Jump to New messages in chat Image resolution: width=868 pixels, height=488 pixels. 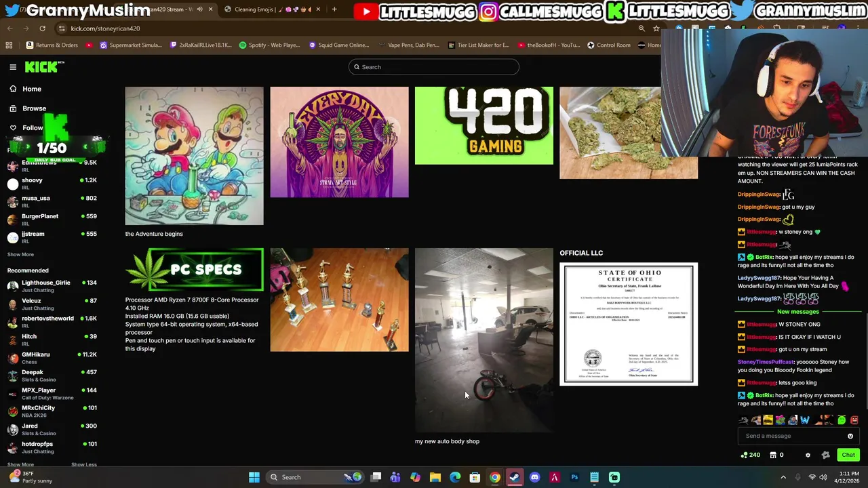(x=798, y=311)
